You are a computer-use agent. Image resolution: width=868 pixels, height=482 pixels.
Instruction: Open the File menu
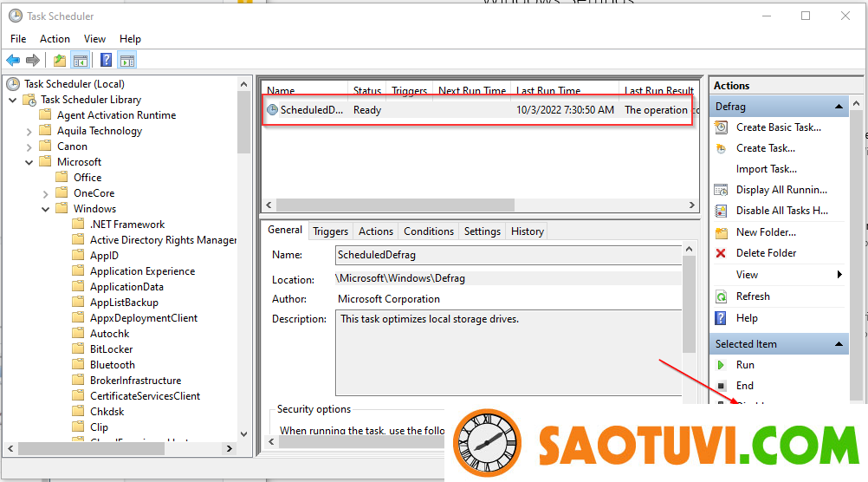click(18, 39)
